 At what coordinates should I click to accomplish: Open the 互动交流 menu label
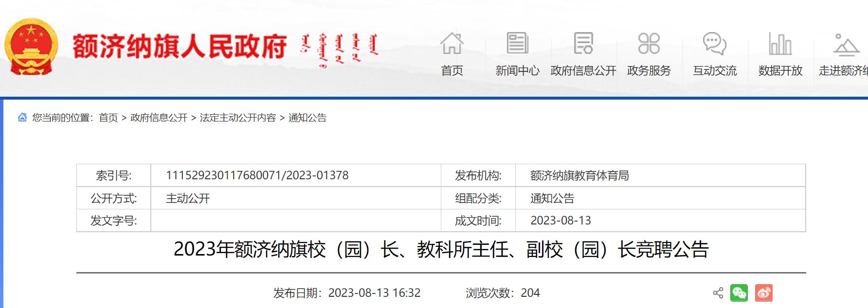tap(715, 70)
